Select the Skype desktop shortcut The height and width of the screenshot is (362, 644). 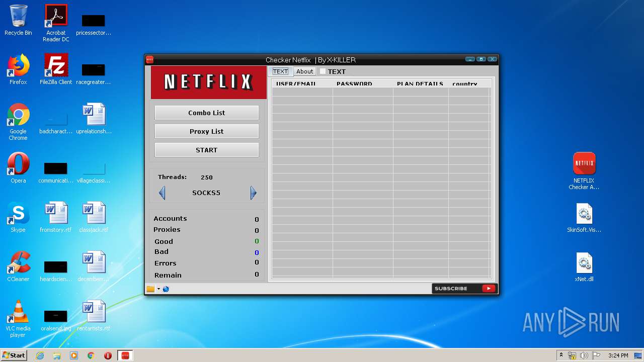pos(18,217)
